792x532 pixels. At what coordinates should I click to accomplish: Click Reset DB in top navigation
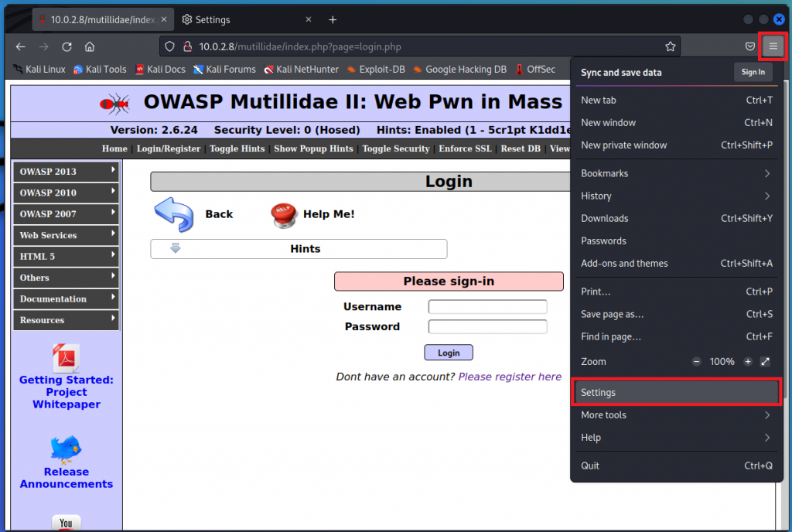coord(521,148)
